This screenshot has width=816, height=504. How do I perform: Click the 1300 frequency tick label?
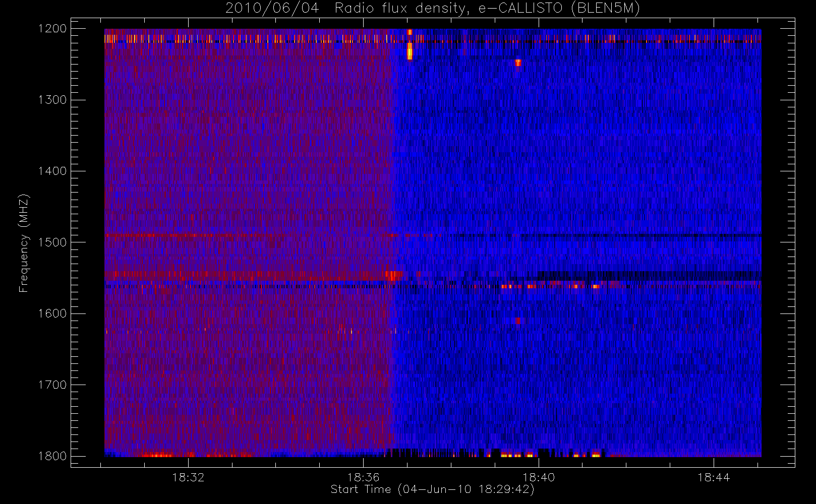(52, 100)
